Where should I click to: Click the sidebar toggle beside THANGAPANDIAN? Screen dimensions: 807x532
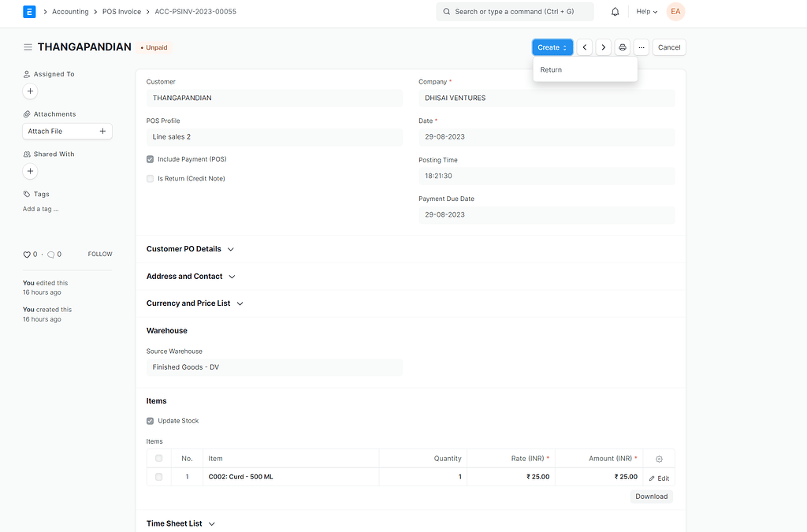28,47
